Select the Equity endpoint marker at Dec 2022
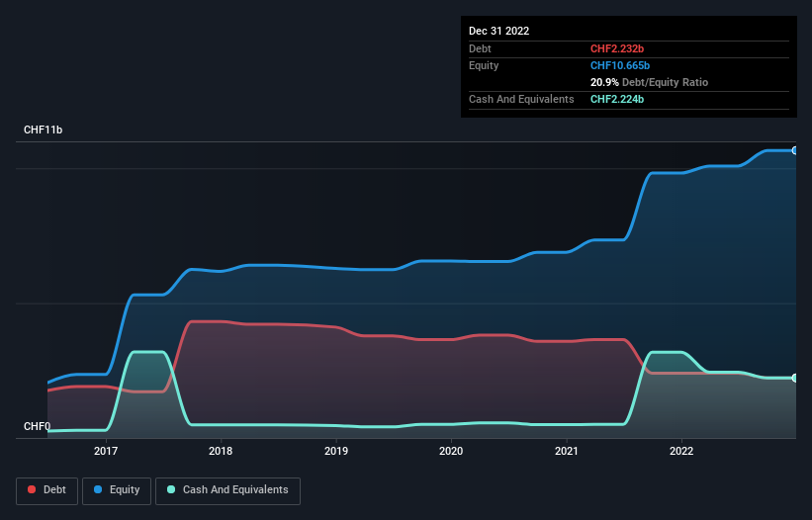This screenshot has width=812, height=520. coord(795,150)
